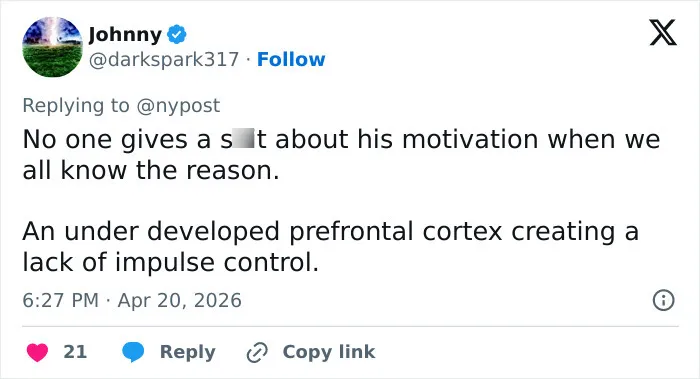Click the 6:27 PM timestamp

tap(60, 300)
